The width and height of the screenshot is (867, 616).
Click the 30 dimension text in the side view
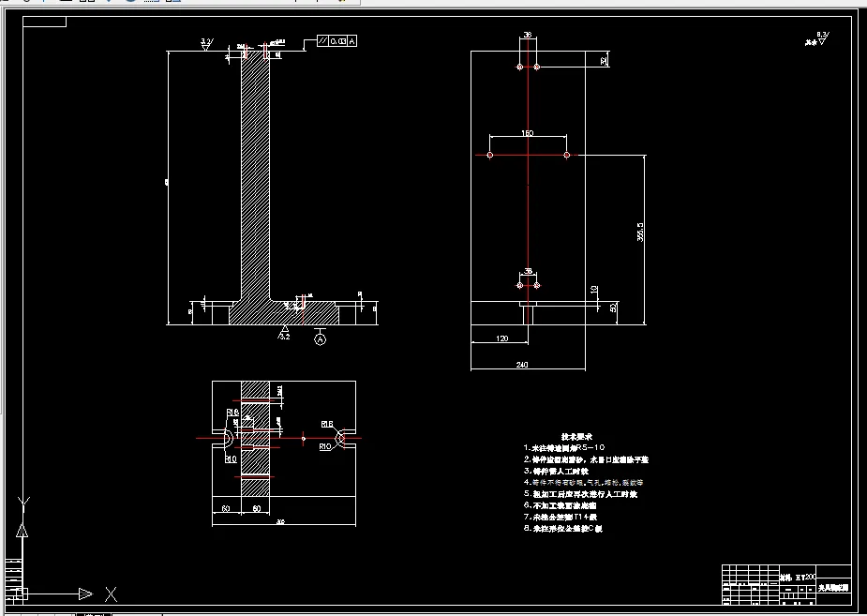pyautogui.click(x=604, y=60)
